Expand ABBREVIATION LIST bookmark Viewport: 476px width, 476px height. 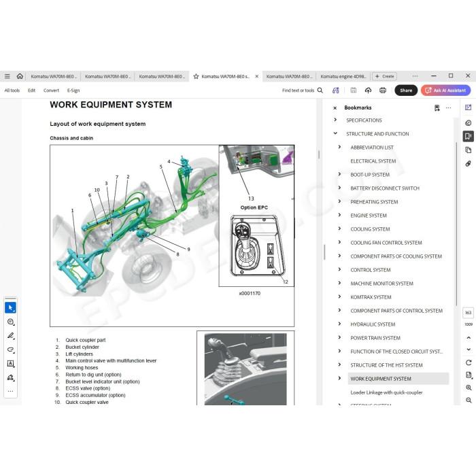(x=339, y=147)
